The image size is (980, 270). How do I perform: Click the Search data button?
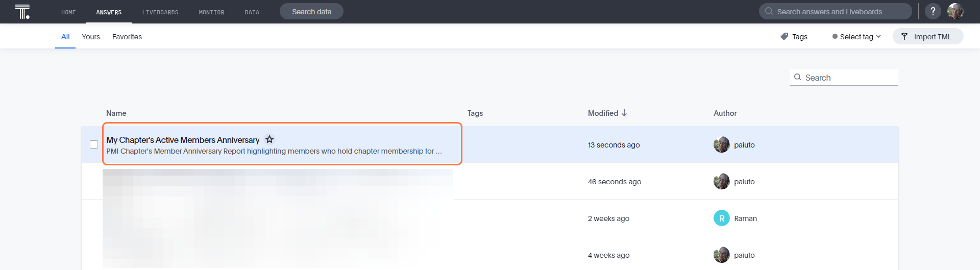pyautogui.click(x=311, y=11)
